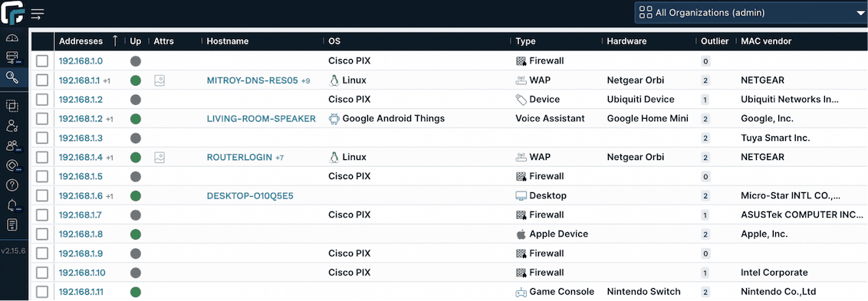The width and height of the screenshot is (868, 301).
Task: Open the DESKTOP-O10Q5E5 hostname link
Action: click(250, 195)
